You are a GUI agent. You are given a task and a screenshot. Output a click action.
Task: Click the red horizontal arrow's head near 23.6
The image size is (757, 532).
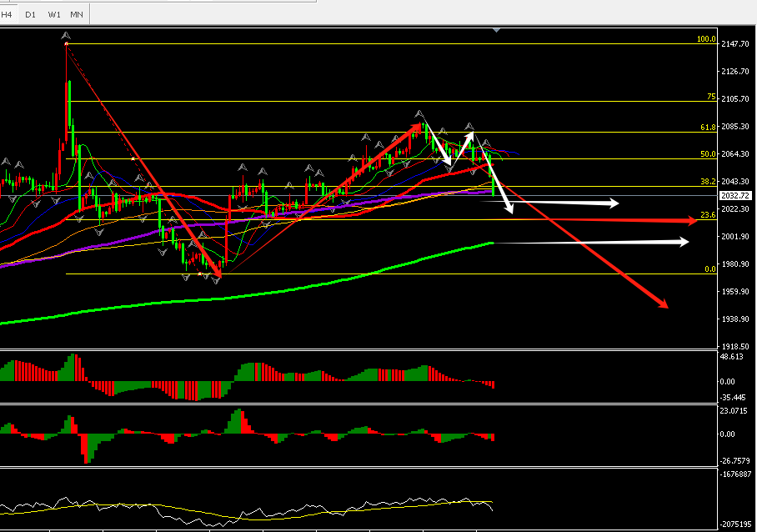point(691,220)
